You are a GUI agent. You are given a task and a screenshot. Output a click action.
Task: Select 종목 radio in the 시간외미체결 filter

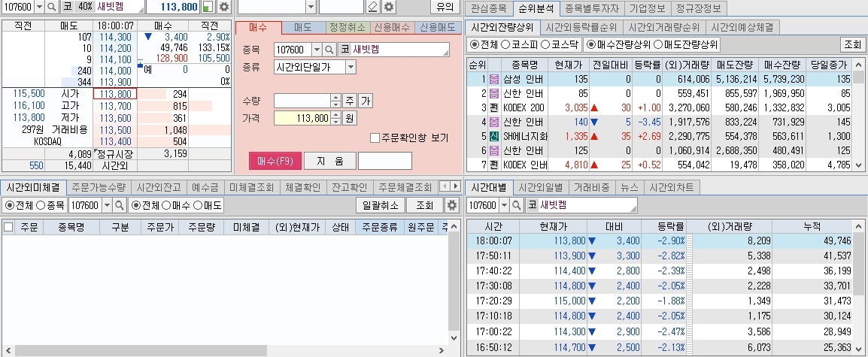click(41, 205)
